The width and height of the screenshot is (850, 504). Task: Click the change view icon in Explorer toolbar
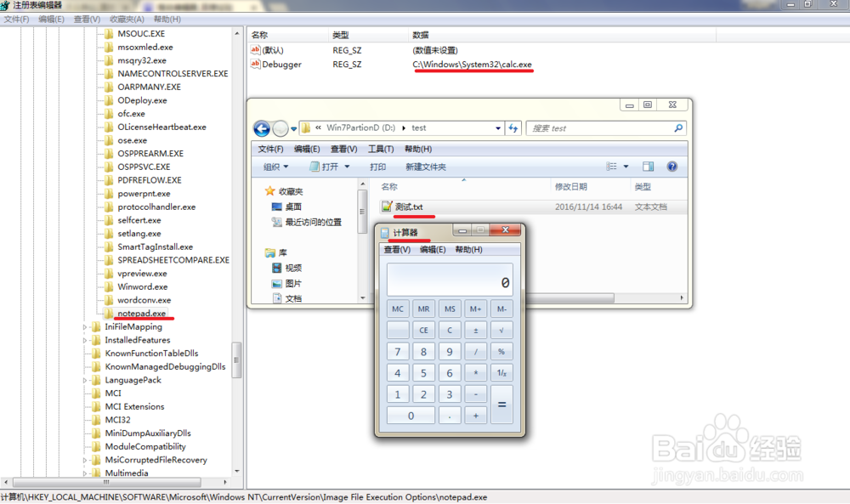(x=611, y=167)
